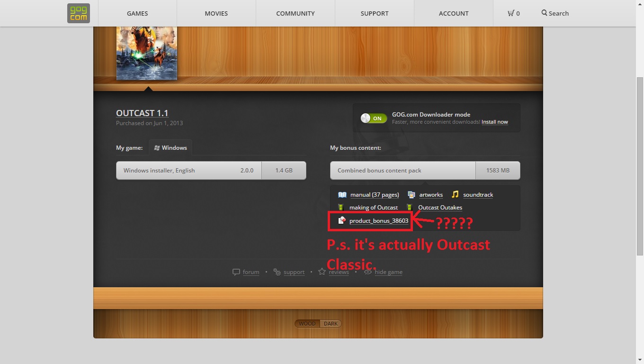Open the COMMUNITY menu

[x=295, y=13]
